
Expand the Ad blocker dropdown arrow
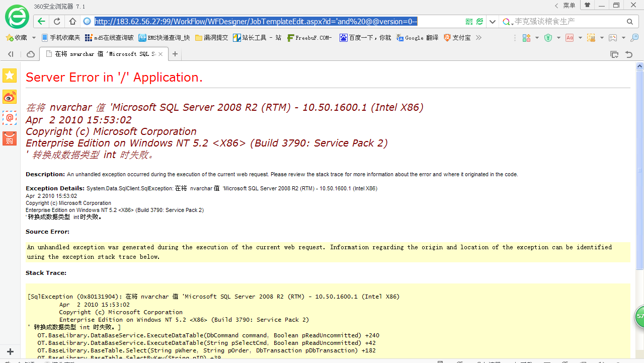(x=580, y=38)
